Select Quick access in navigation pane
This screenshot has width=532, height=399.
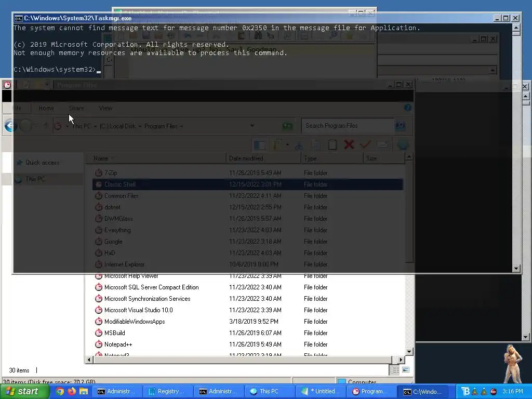(x=43, y=163)
